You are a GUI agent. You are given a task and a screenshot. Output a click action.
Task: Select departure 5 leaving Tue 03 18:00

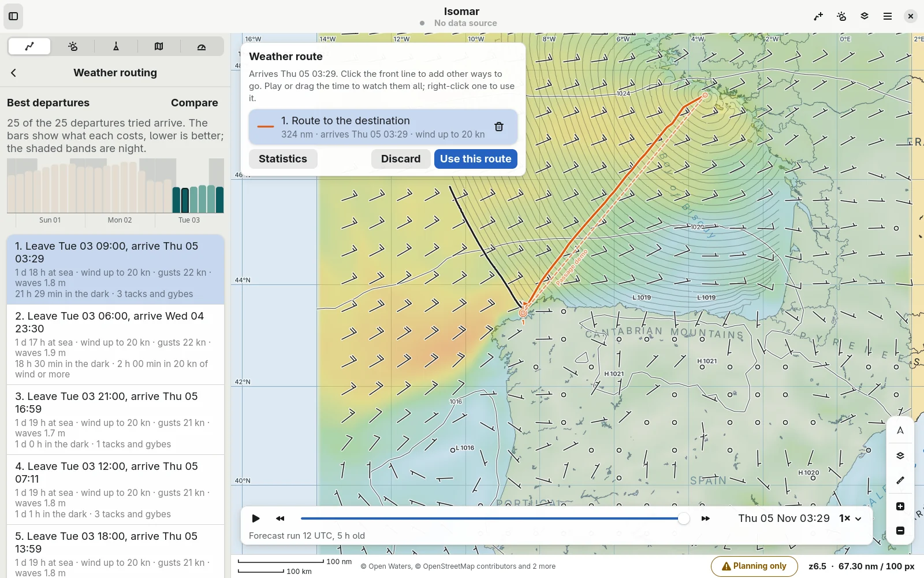click(115, 551)
